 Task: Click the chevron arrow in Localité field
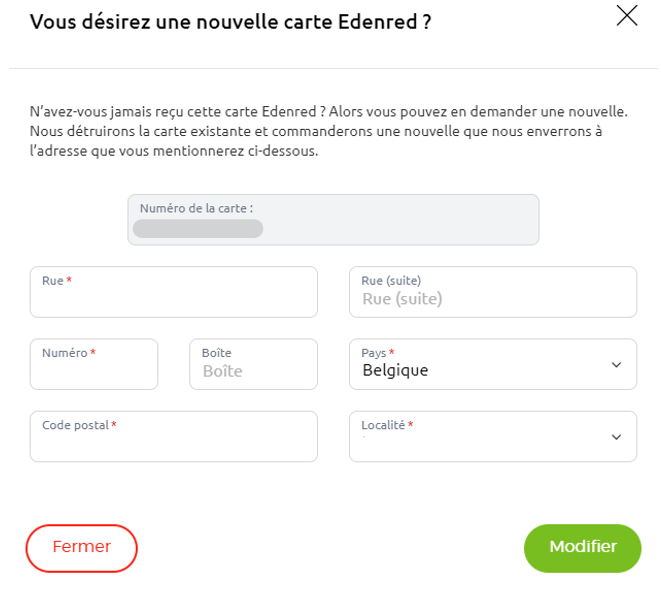coord(616,437)
